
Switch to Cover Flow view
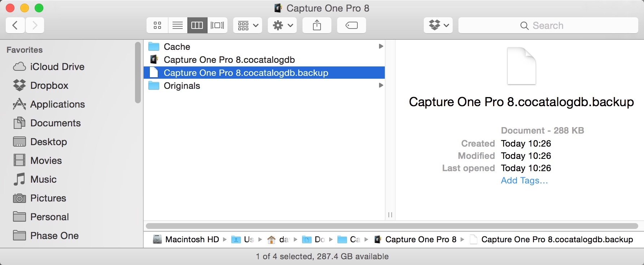(x=217, y=25)
